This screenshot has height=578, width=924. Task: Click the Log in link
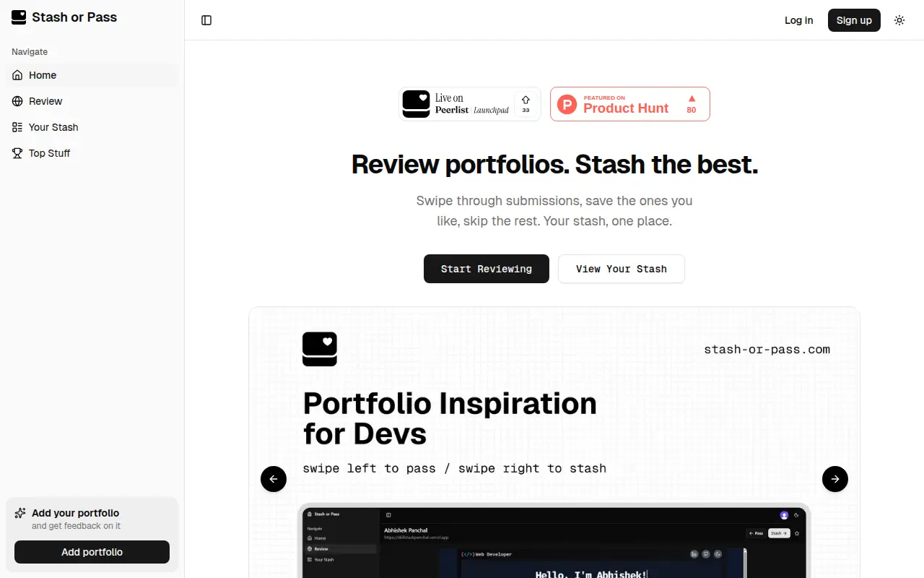pyautogui.click(x=799, y=20)
